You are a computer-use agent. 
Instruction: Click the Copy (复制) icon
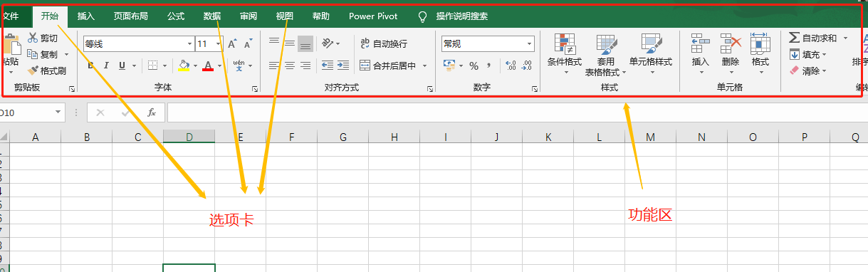[x=32, y=54]
